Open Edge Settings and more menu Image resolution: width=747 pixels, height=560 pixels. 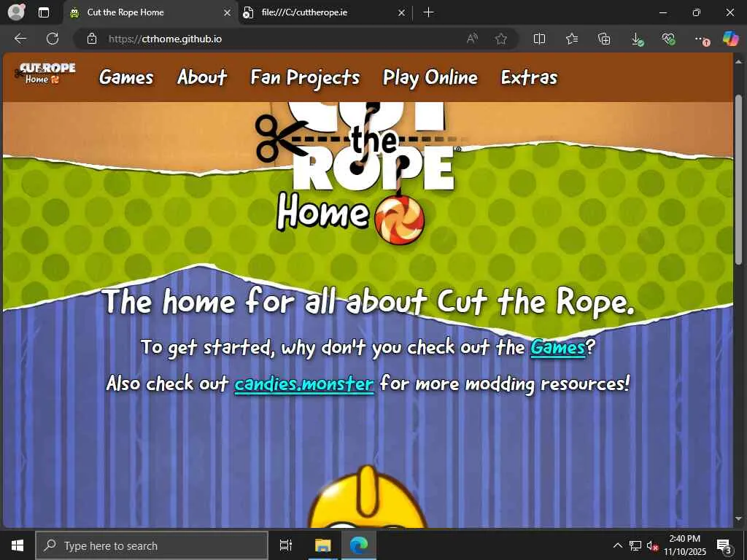[x=701, y=39]
